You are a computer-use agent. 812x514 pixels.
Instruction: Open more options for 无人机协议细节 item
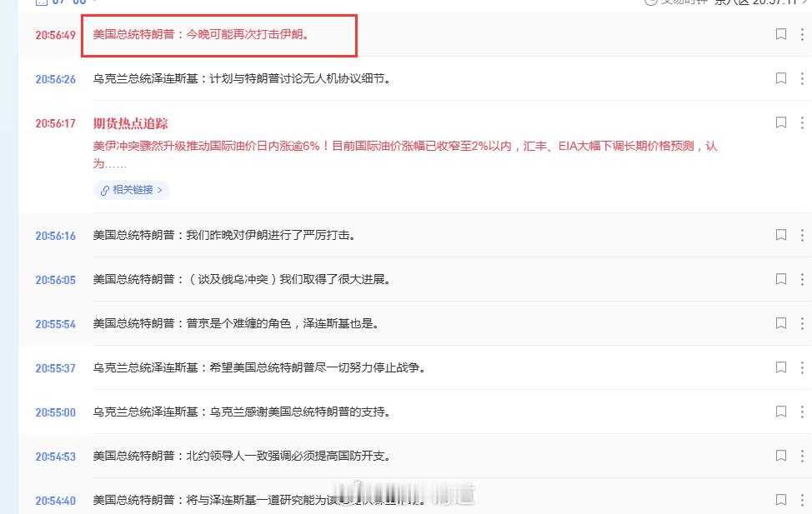point(802,78)
